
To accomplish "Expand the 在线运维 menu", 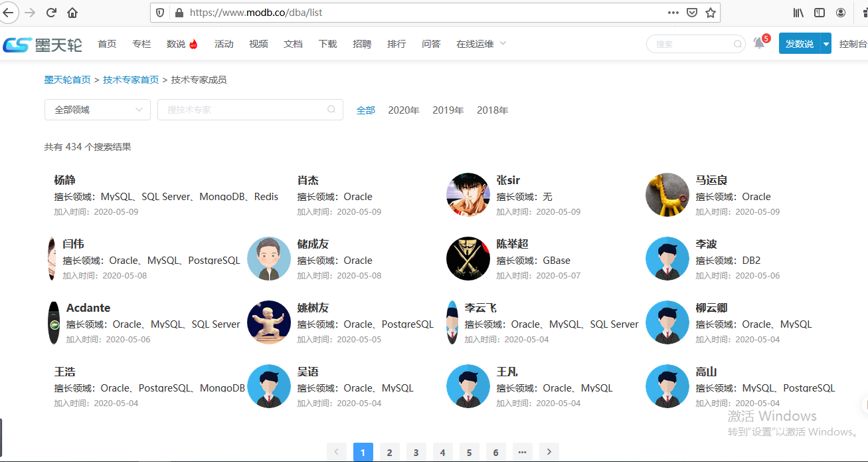I will point(481,44).
